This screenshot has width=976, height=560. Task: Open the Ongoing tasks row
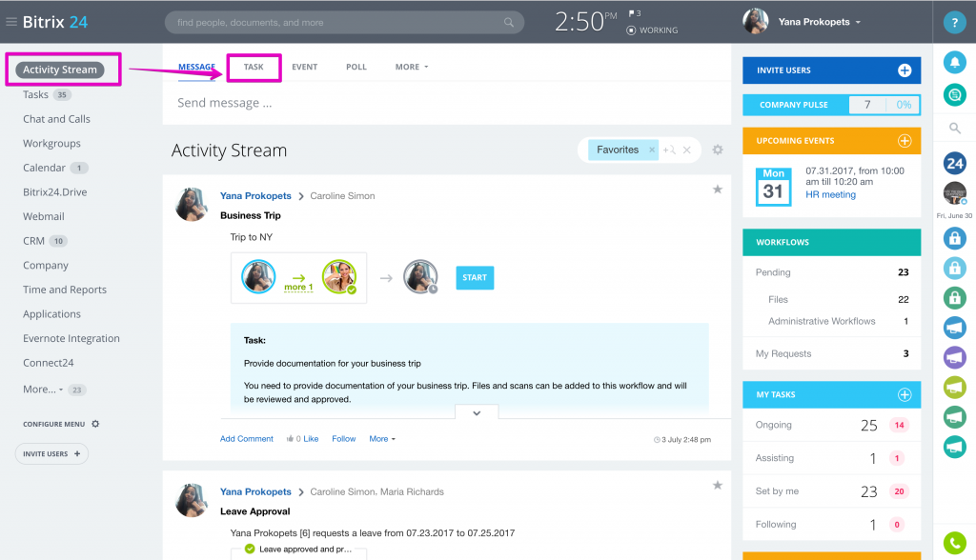[x=831, y=425]
